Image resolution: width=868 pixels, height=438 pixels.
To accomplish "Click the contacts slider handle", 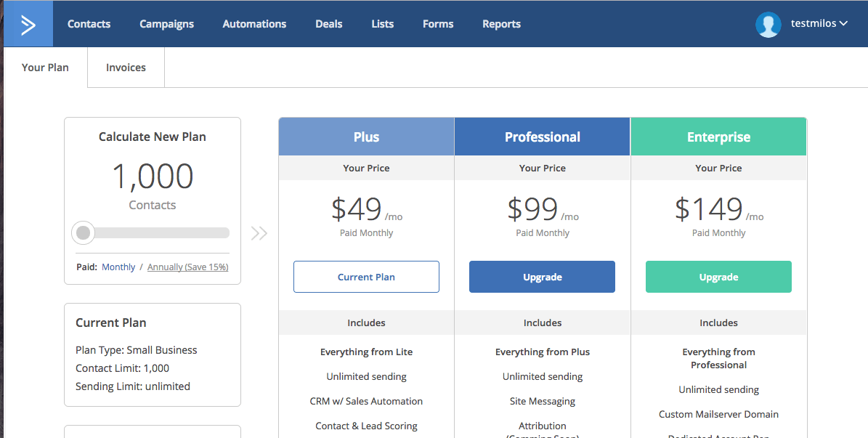I will click(x=84, y=233).
